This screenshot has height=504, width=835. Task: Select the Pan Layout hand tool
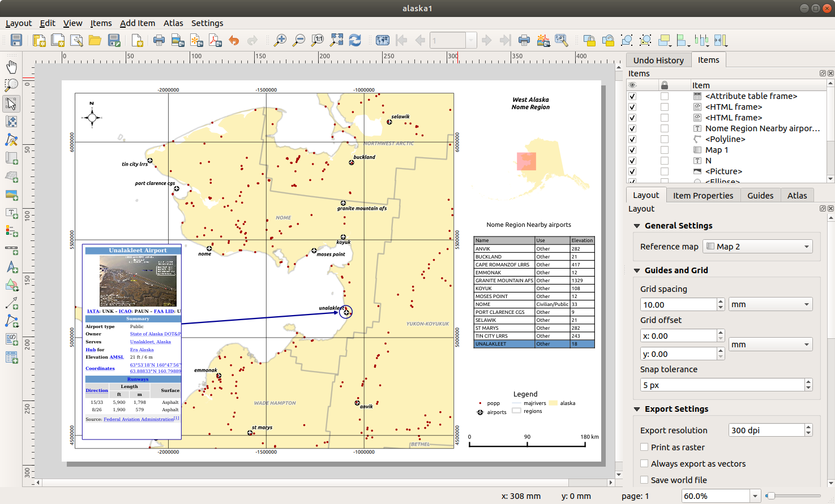tap(11, 67)
